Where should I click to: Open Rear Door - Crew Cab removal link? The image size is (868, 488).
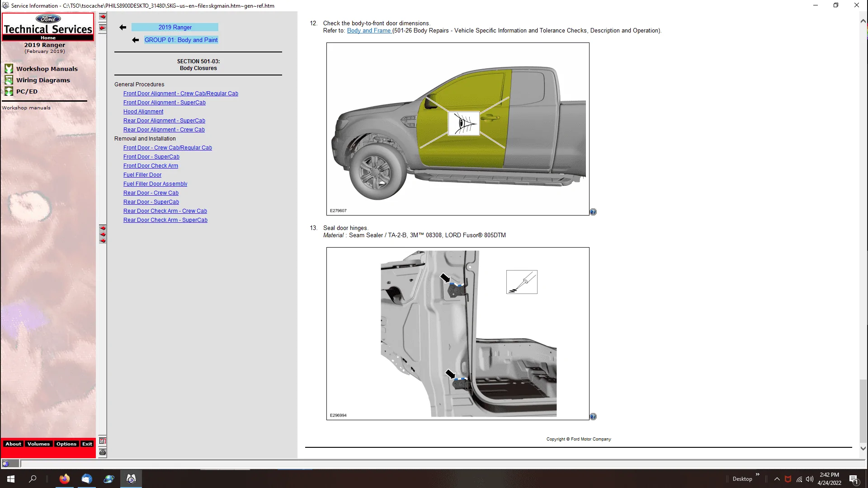pyautogui.click(x=151, y=193)
